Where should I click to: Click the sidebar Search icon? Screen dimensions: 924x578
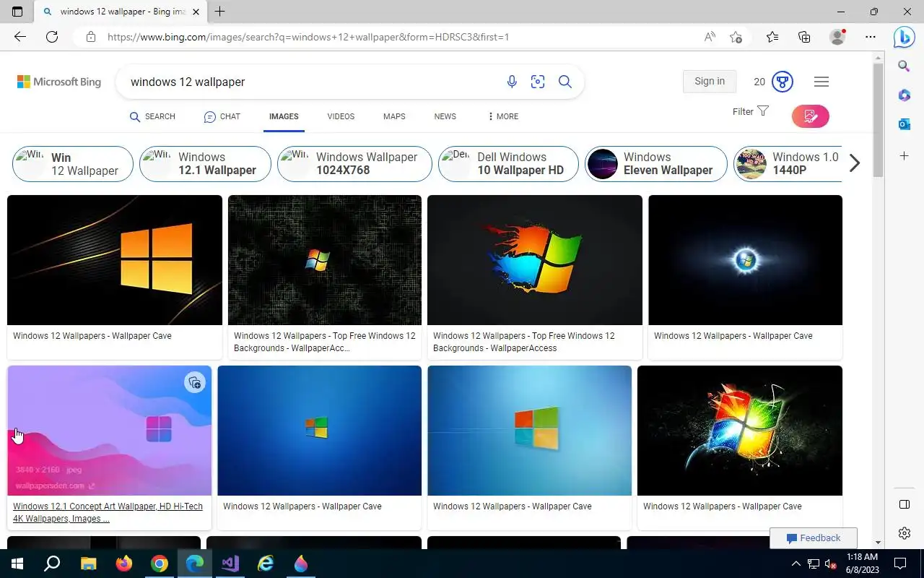point(904,66)
